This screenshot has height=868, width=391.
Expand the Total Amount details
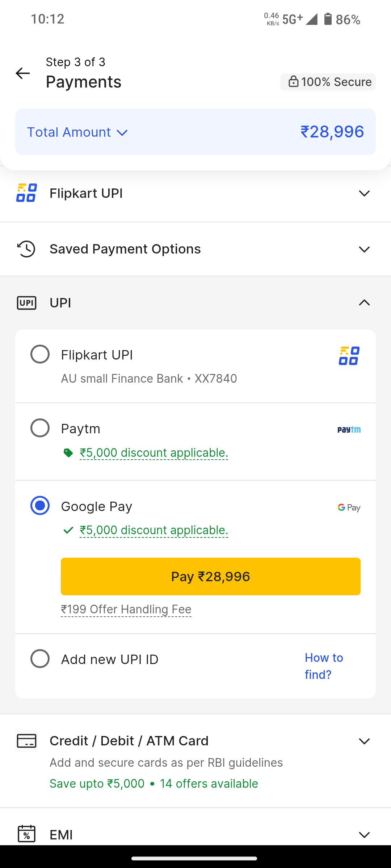point(78,132)
